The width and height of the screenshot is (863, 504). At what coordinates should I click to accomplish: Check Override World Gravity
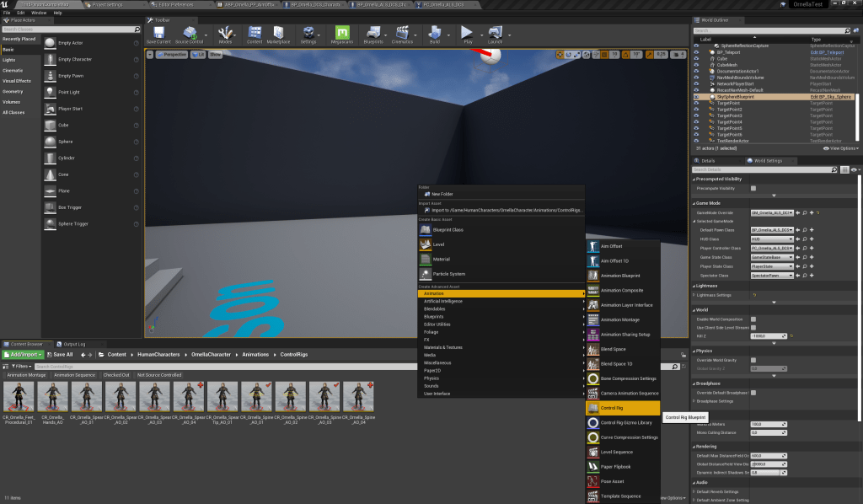pos(753,361)
